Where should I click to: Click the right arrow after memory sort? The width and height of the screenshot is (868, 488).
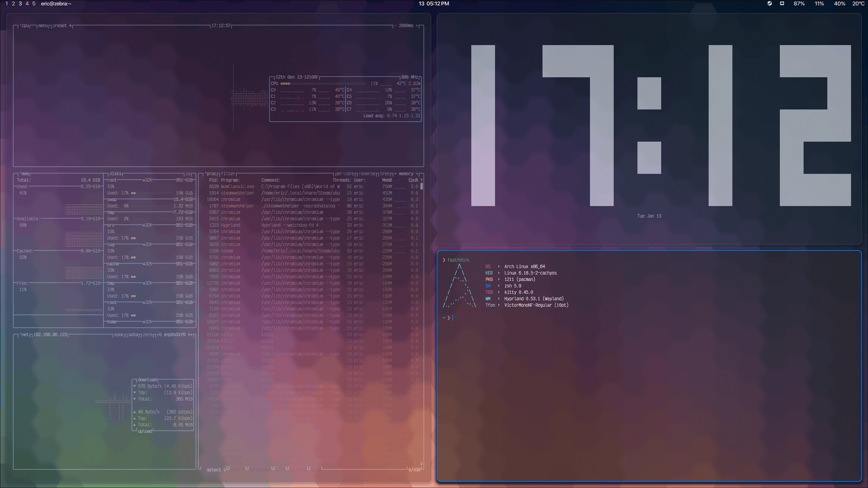tap(417, 174)
